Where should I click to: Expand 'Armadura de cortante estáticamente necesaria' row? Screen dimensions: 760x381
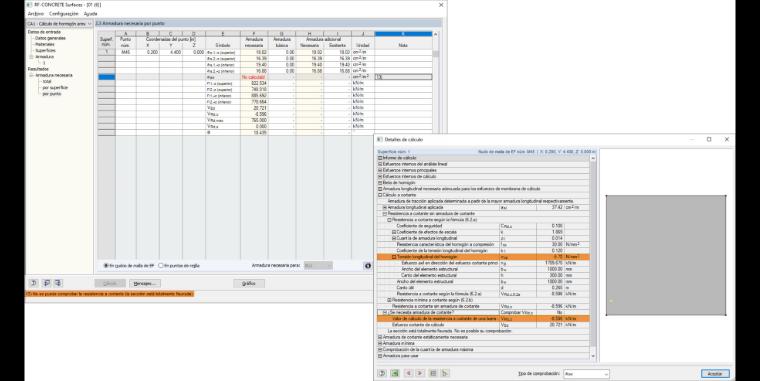coord(380,337)
